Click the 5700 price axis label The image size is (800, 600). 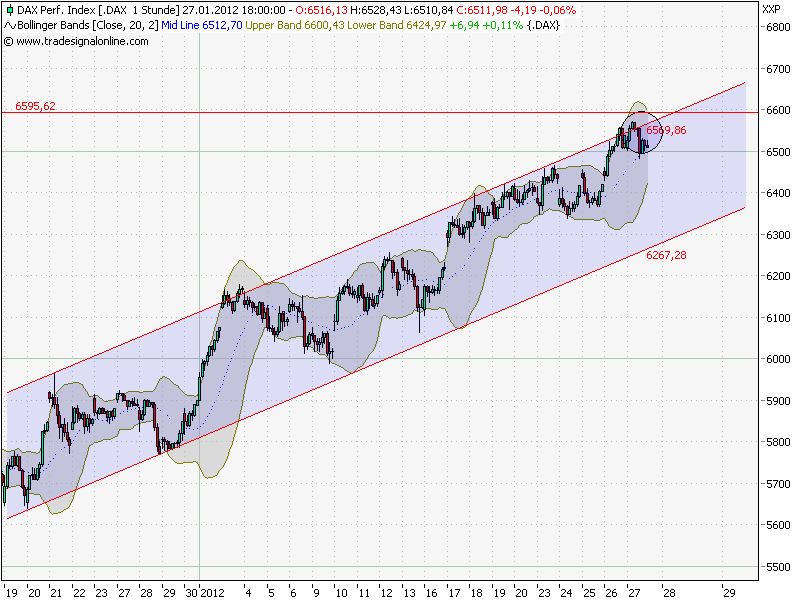[x=778, y=484]
